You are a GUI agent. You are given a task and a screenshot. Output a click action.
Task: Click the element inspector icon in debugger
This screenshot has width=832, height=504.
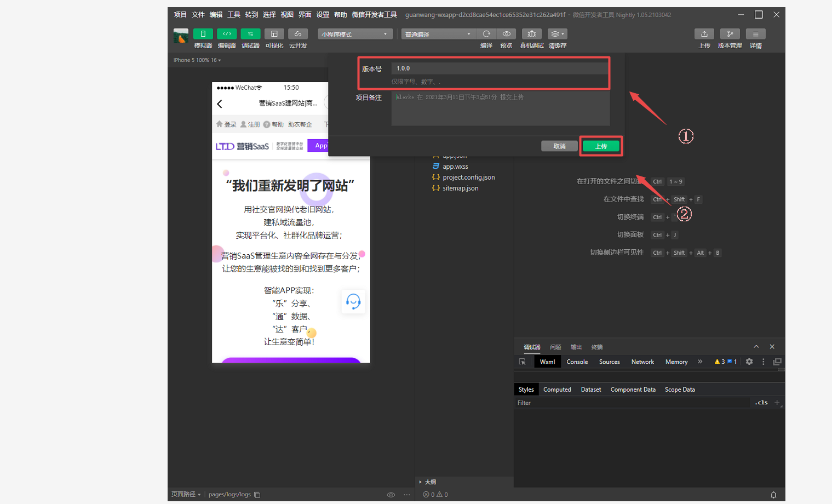tap(523, 362)
